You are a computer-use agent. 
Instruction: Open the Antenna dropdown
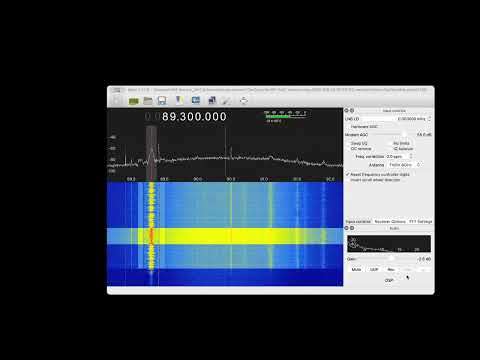click(x=404, y=165)
